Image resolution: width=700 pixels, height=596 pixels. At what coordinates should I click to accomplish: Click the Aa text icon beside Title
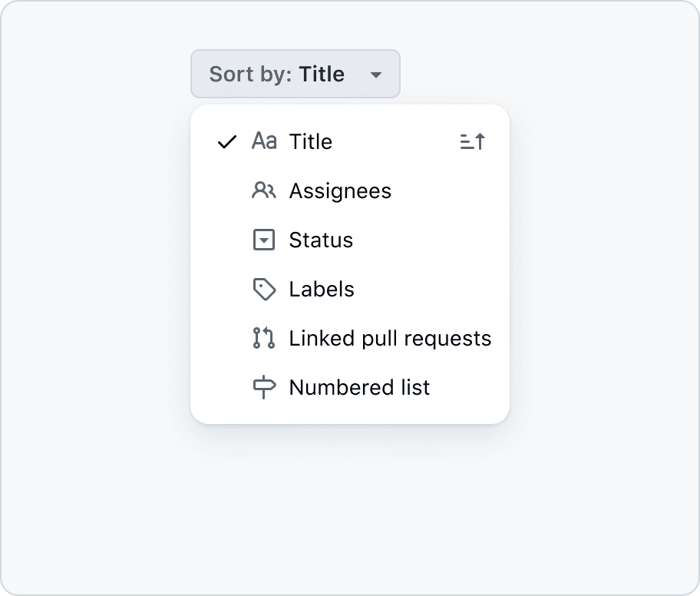point(264,141)
